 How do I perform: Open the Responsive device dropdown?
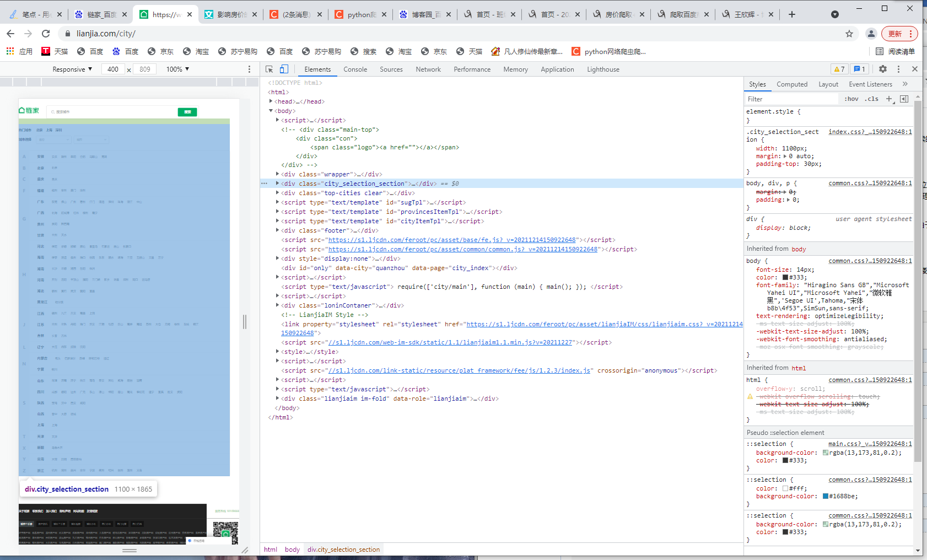pos(72,69)
